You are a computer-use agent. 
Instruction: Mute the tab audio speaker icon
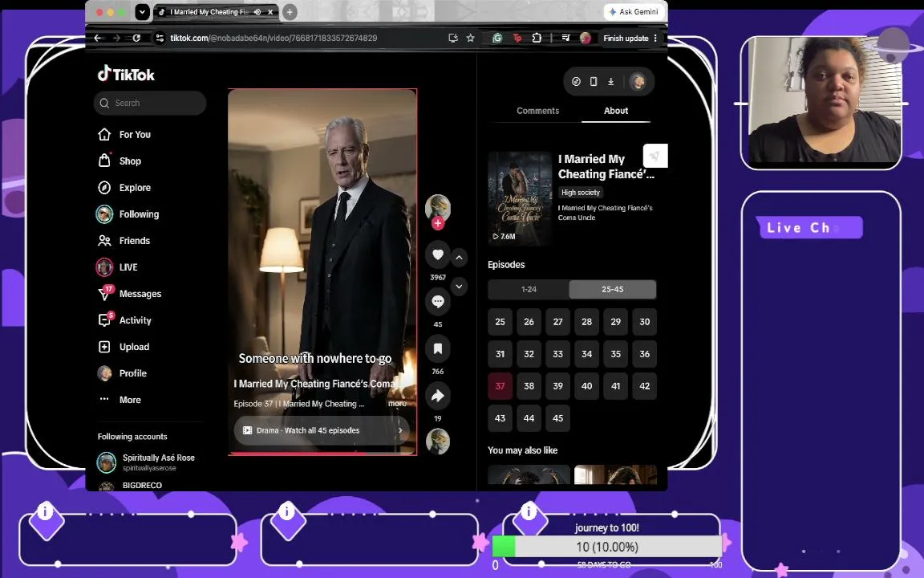257,12
